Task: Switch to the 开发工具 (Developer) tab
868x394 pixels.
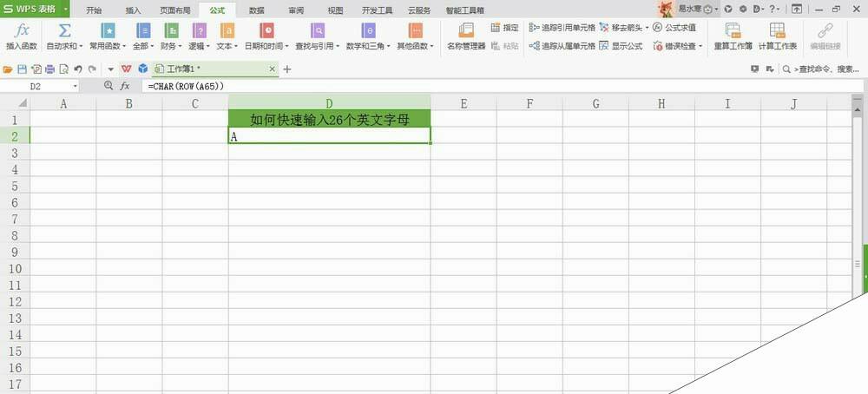Action: 377,10
